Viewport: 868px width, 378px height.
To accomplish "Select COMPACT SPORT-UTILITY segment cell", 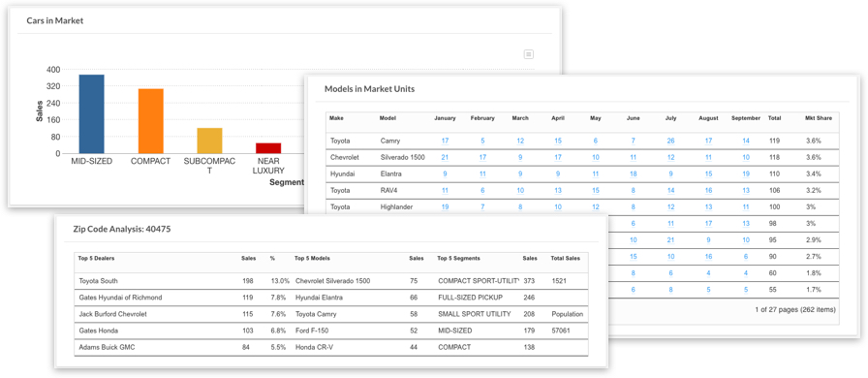I will point(479,281).
